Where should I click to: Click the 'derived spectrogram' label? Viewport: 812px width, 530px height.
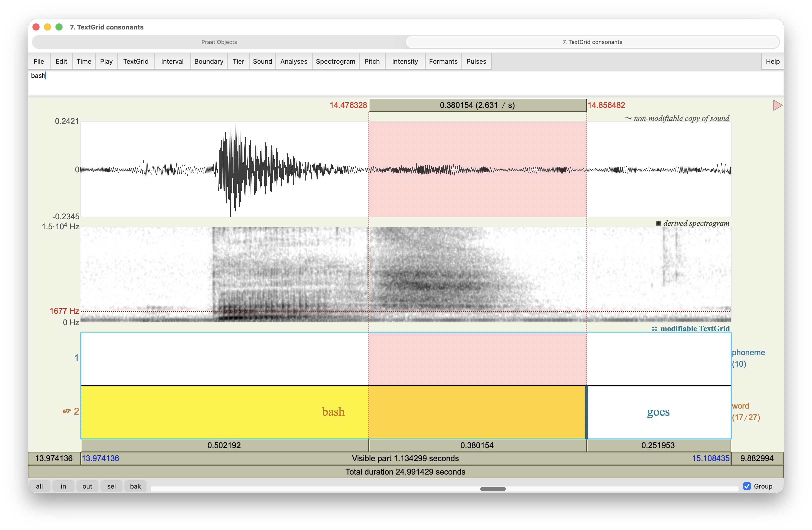[x=692, y=223]
